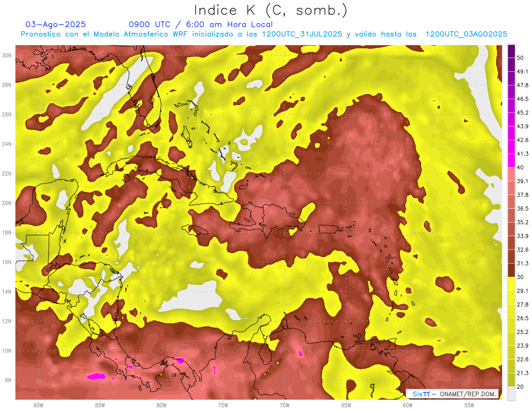Click the color bar value 40
The height and width of the screenshot is (411, 532).
pos(520,168)
